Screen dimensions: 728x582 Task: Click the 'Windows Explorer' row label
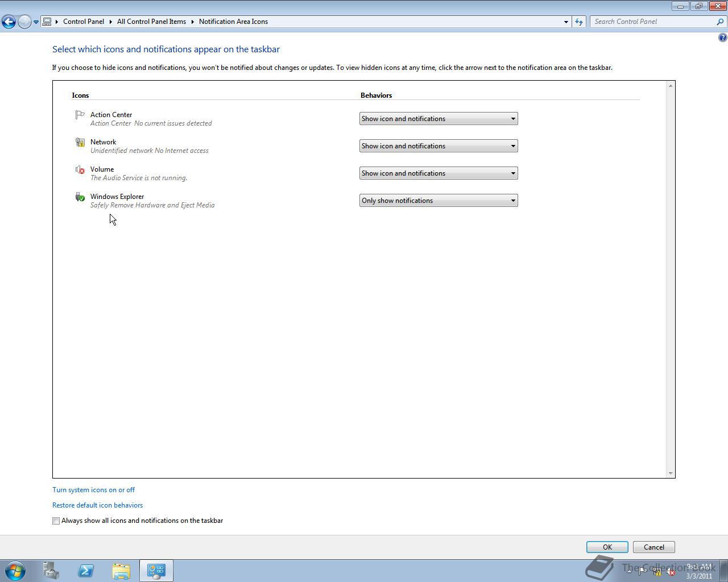click(x=117, y=197)
